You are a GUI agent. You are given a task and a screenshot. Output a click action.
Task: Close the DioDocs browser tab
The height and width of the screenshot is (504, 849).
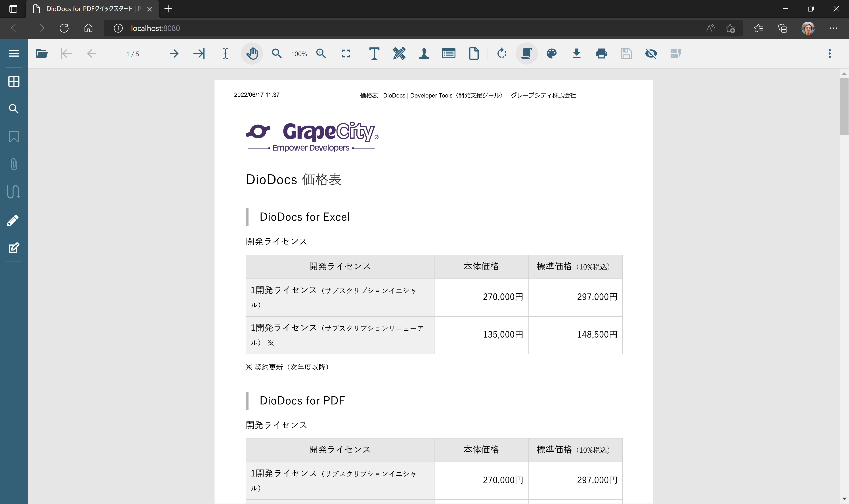click(x=149, y=9)
